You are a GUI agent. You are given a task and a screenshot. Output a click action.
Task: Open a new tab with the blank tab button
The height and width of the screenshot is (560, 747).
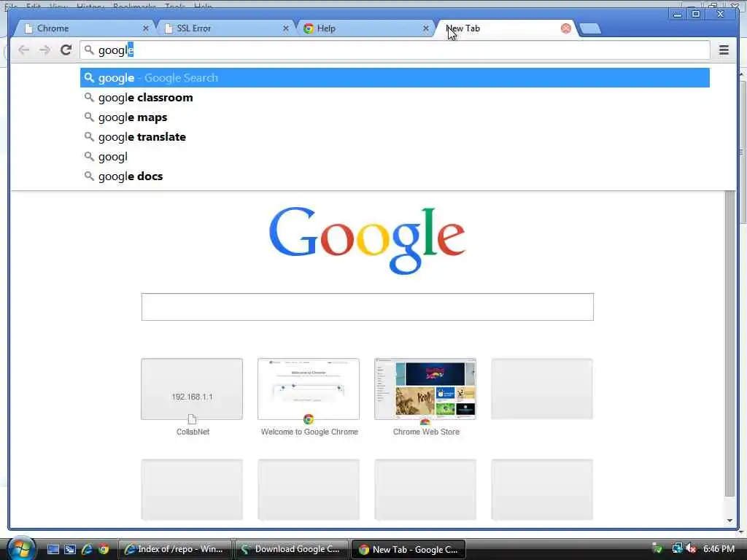(590, 29)
